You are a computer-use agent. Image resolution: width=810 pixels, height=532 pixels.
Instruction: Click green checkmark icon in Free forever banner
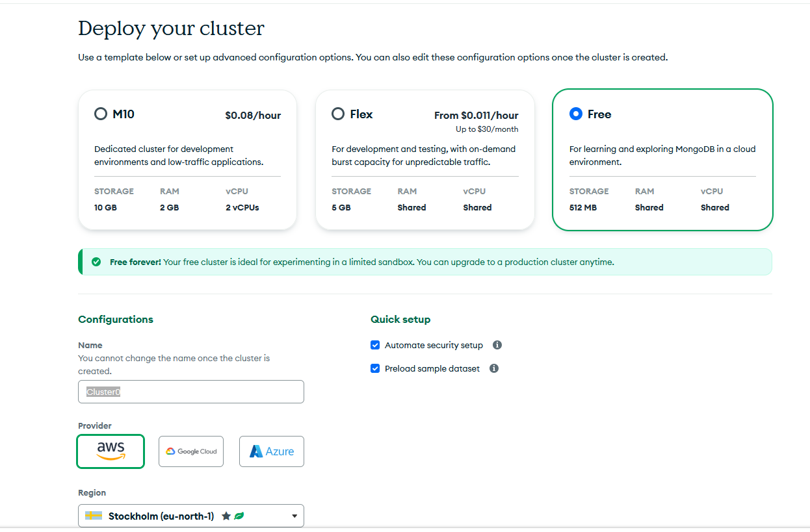tap(96, 262)
